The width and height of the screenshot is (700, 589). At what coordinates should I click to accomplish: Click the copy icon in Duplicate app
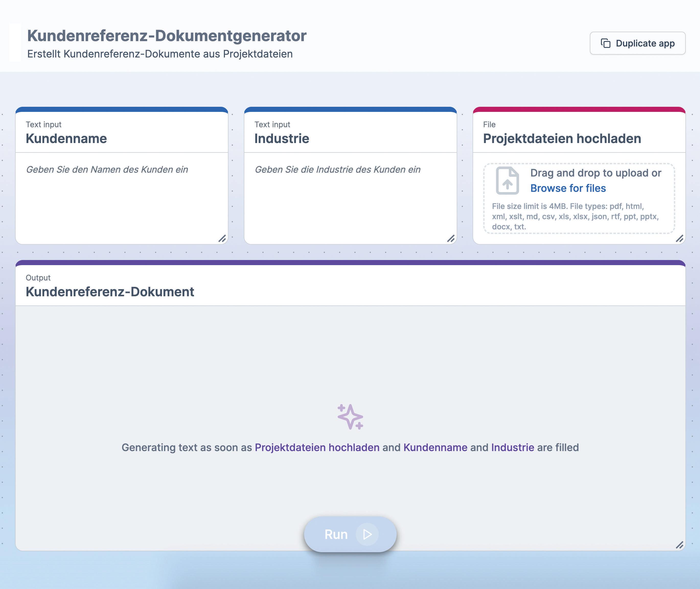[x=605, y=43]
